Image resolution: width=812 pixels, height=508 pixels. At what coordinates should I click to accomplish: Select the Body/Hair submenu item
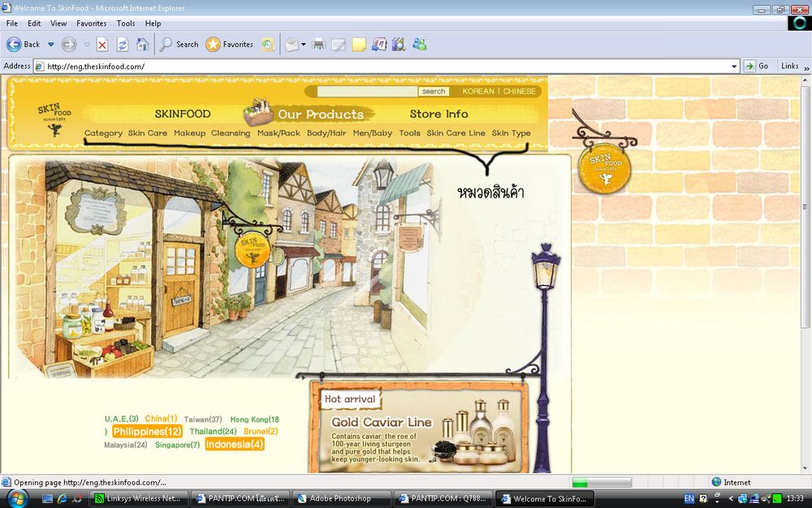click(x=326, y=133)
